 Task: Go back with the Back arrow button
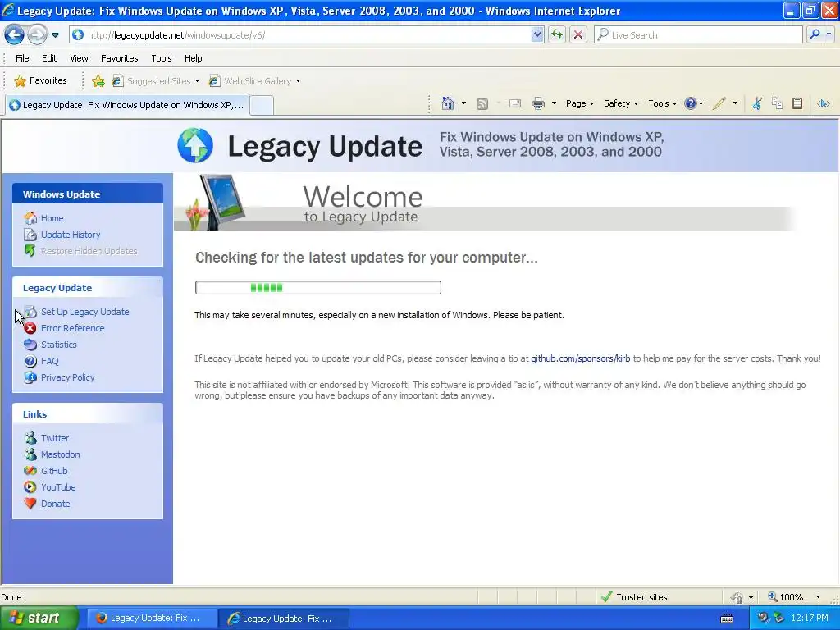(15, 35)
